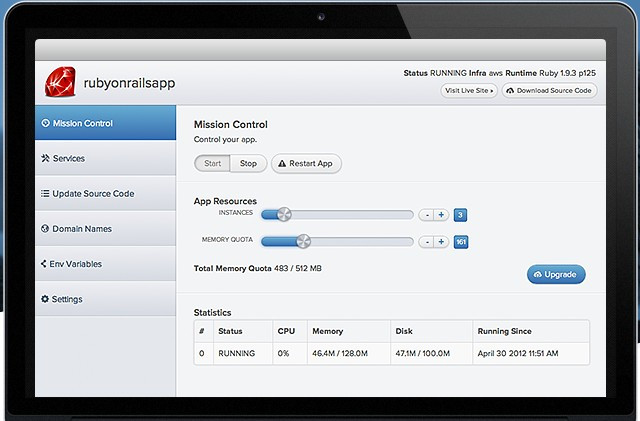Click the Instances slider handle
640x421 pixels.
coord(284,214)
